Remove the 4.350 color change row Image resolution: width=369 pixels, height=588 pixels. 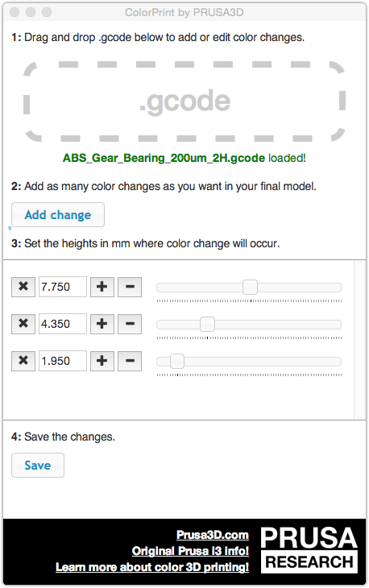(x=23, y=324)
